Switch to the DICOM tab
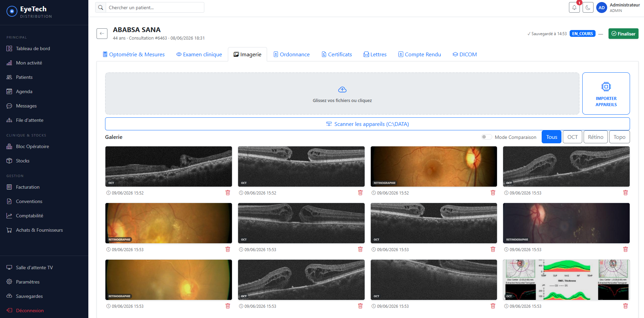The image size is (644, 318). click(465, 54)
